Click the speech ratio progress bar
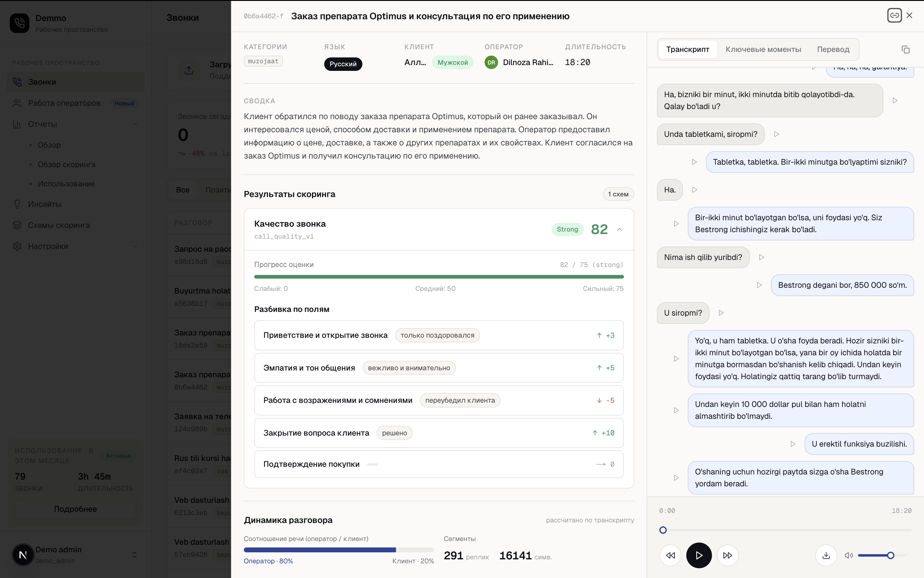924x578 pixels. click(x=339, y=550)
